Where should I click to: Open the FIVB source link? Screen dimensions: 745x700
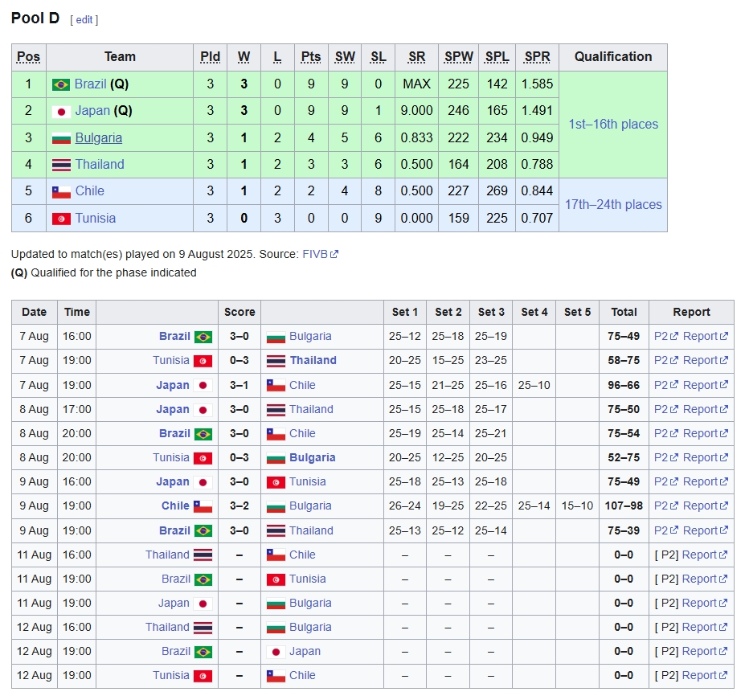(x=314, y=254)
